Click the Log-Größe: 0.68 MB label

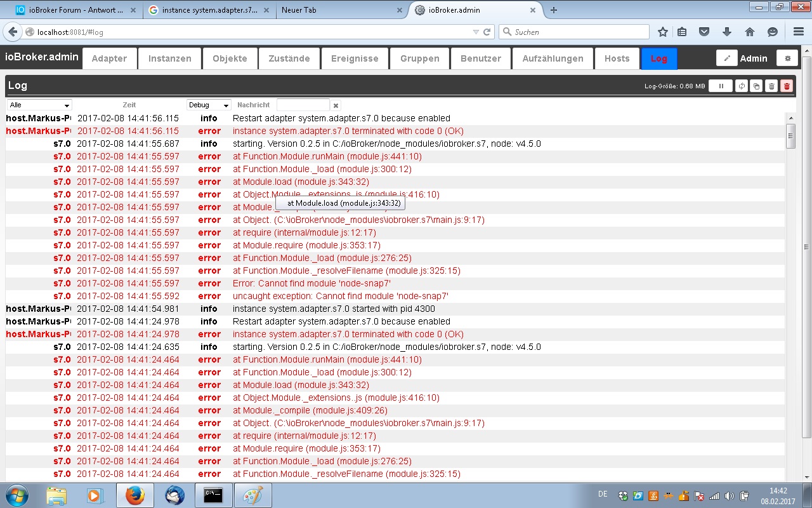[674, 86]
